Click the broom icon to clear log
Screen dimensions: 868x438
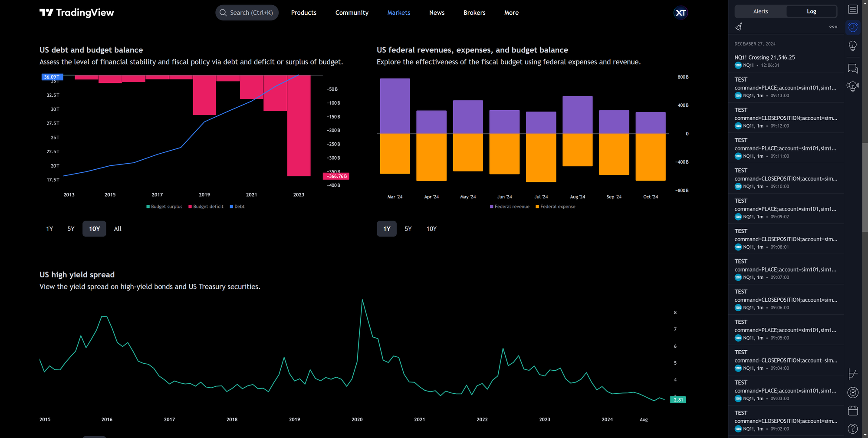pyautogui.click(x=739, y=26)
